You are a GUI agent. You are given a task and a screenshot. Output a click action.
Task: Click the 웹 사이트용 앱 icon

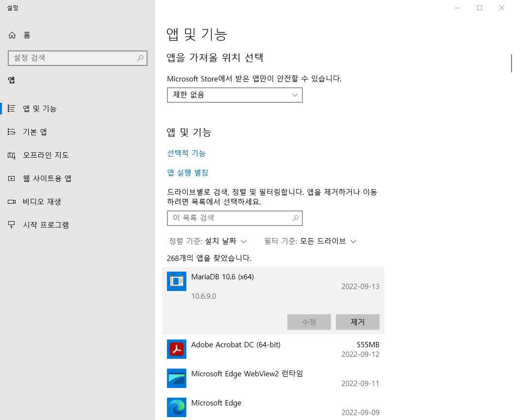pyautogui.click(x=12, y=178)
